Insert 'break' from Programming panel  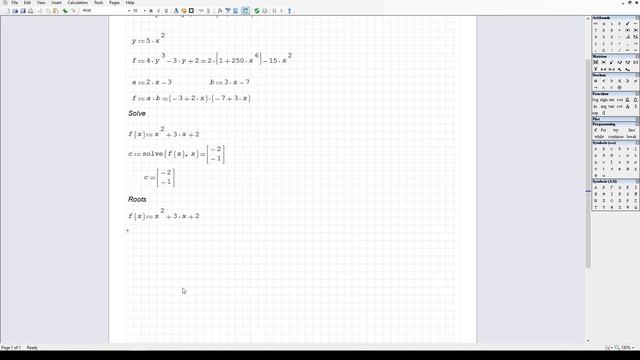tap(631, 137)
